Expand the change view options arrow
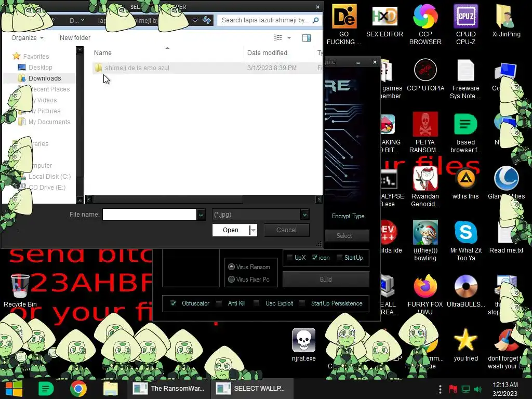The image size is (532, 399). 289,37
